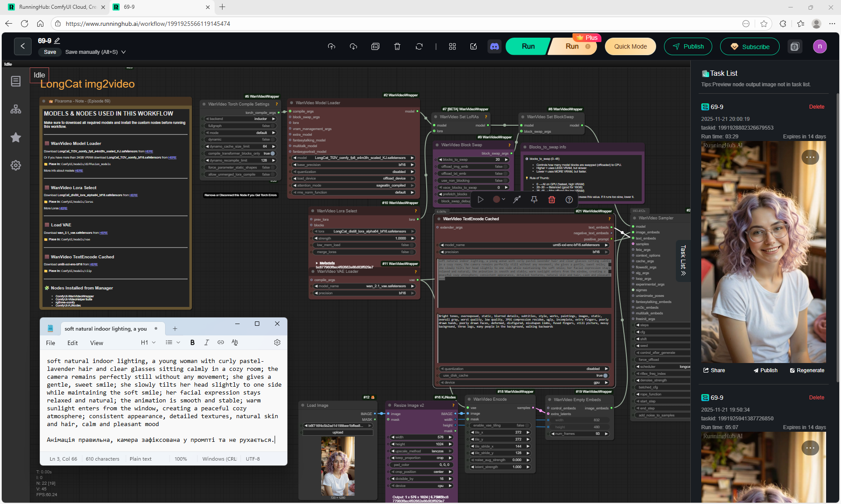
Task: Switch to the RunningHub ComfyUI Cloud browser tab
Action: tap(57, 7)
